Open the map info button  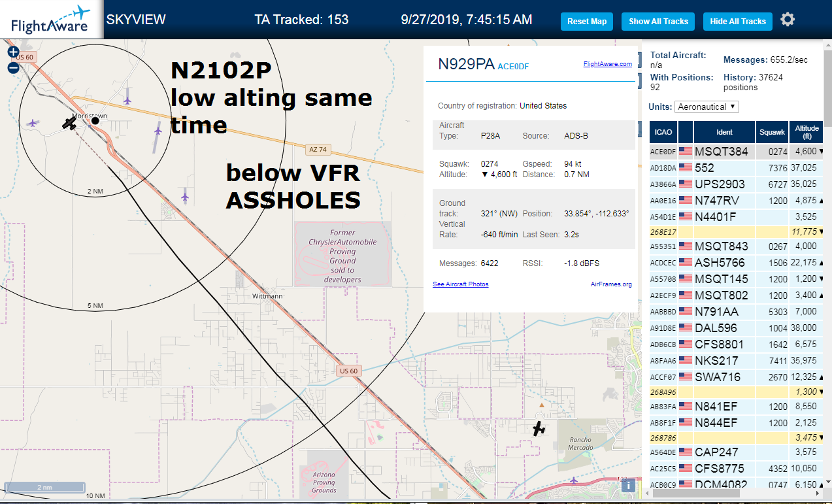(627, 485)
